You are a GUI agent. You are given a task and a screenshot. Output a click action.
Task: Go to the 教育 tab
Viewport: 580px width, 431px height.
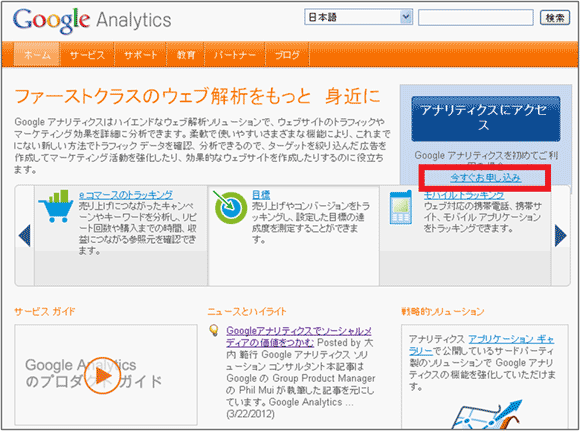coord(186,55)
